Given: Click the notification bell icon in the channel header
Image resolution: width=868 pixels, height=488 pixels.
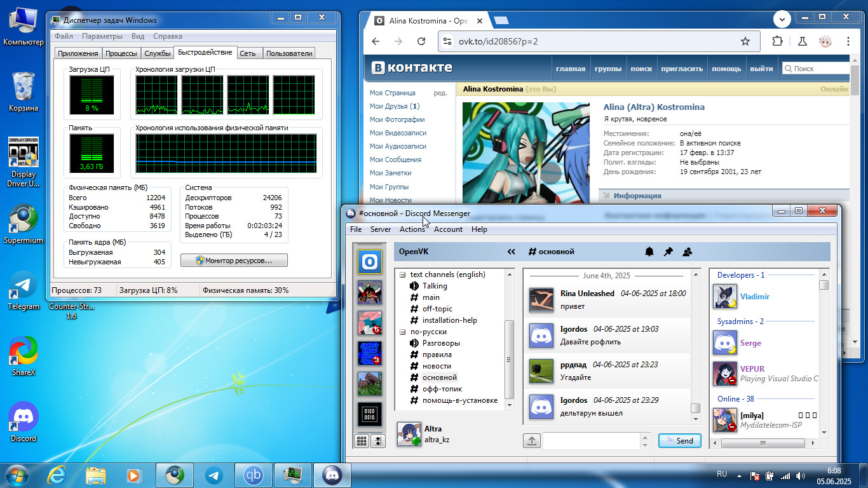Looking at the screenshot, I should pyautogui.click(x=649, y=252).
